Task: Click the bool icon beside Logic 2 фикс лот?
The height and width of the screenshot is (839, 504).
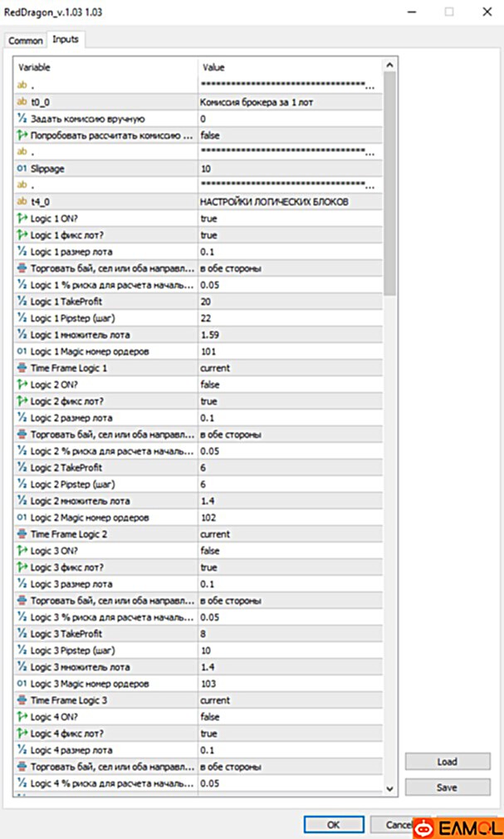Action: click(22, 400)
